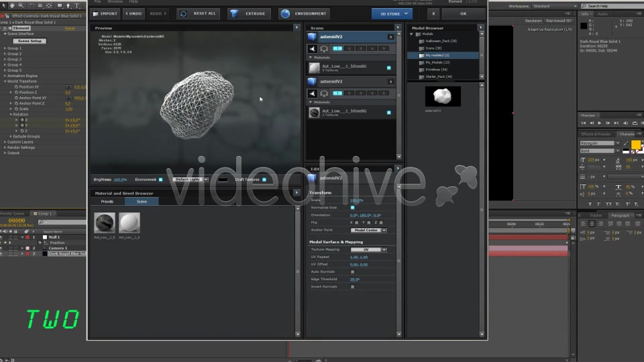
Task: Assign second asteroidV2 to group 4
Action: coord(372,93)
